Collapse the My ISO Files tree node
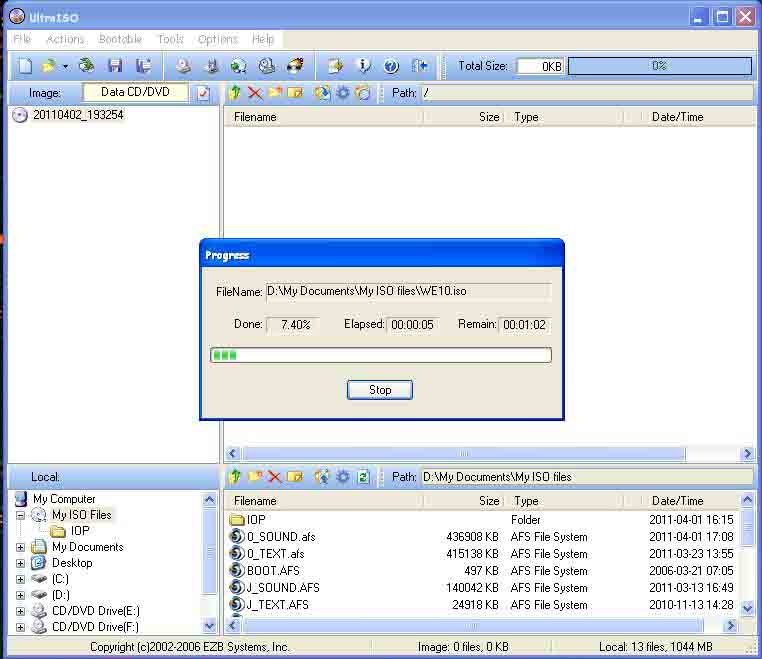Screen dimensions: 762x659 tap(20, 515)
